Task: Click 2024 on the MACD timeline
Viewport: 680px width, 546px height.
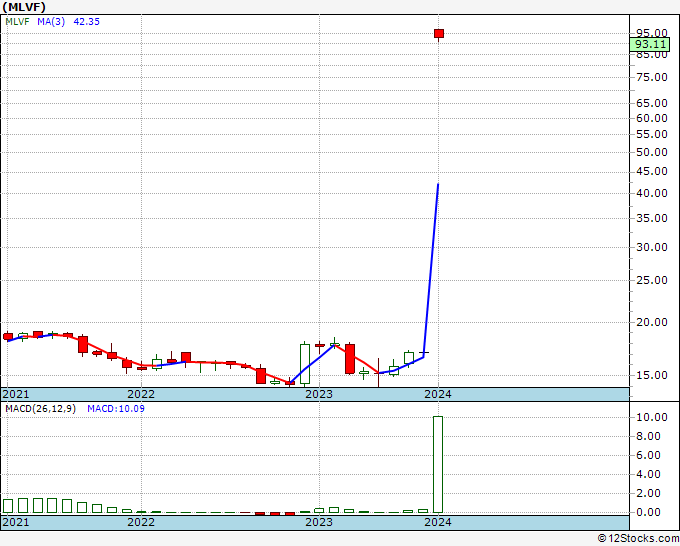Action: pyautogui.click(x=438, y=522)
